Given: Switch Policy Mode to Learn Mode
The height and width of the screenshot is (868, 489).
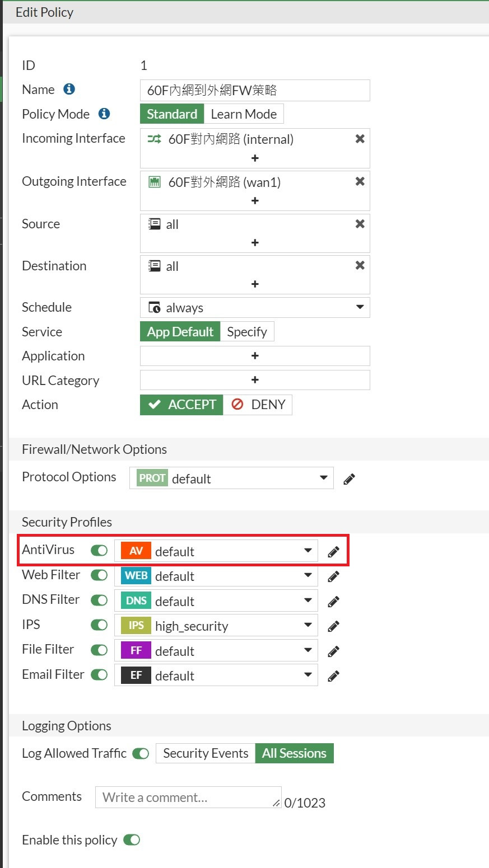Looking at the screenshot, I should 244,114.
